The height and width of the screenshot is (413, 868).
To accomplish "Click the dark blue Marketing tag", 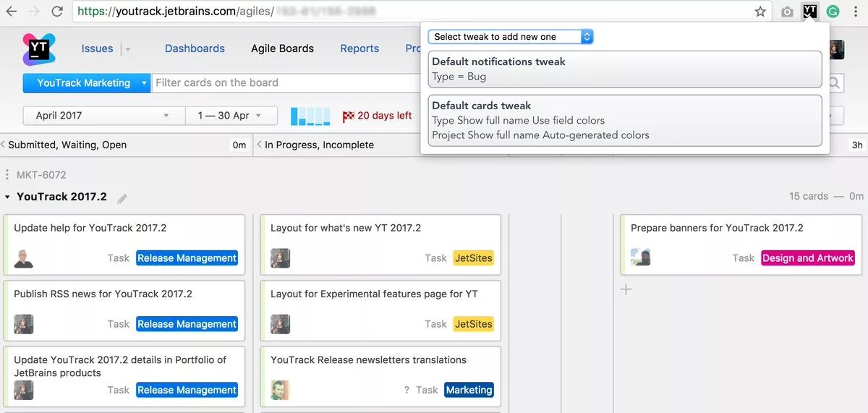I will click(469, 390).
